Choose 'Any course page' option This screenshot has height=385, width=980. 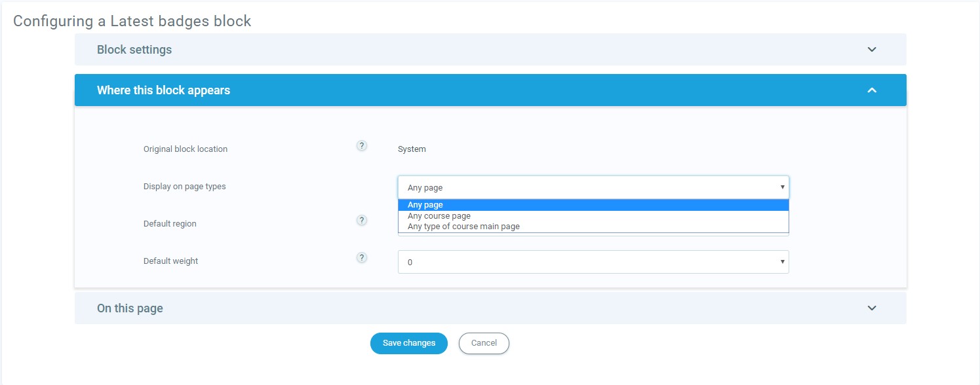tap(439, 216)
